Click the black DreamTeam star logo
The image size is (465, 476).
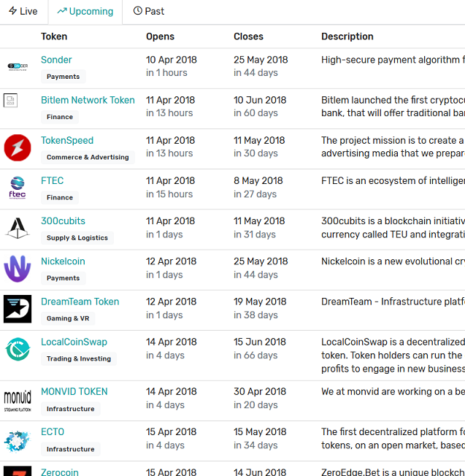click(18, 309)
